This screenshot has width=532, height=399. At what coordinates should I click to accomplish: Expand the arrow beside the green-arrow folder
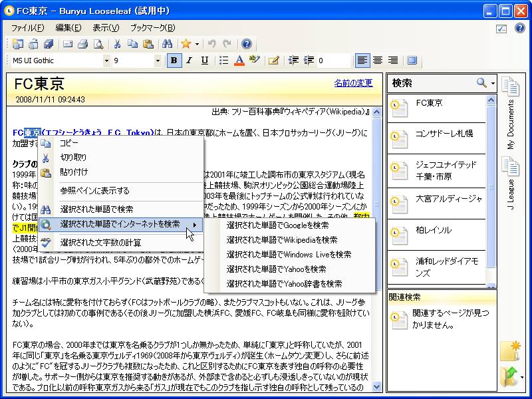522,377
